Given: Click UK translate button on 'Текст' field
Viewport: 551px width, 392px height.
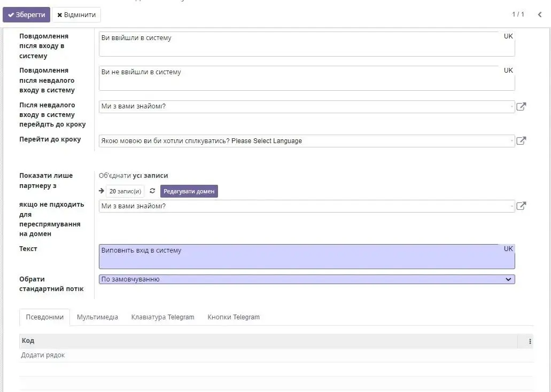Looking at the screenshot, I should 508,249.
